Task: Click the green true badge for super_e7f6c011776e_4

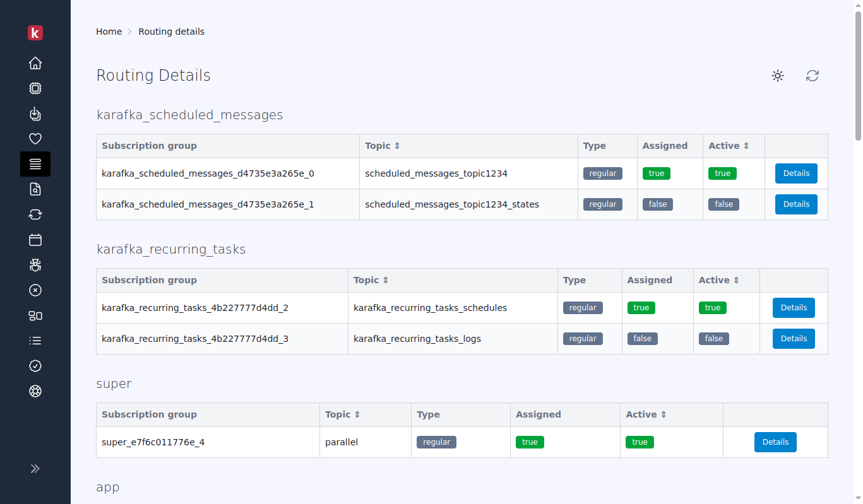Action: coord(530,442)
